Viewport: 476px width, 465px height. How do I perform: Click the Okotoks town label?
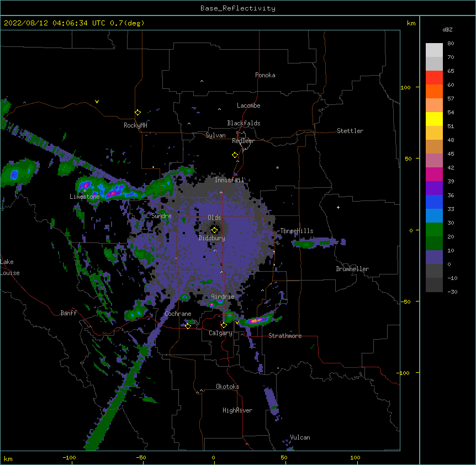pyautogui.click(x=228, y=387)
